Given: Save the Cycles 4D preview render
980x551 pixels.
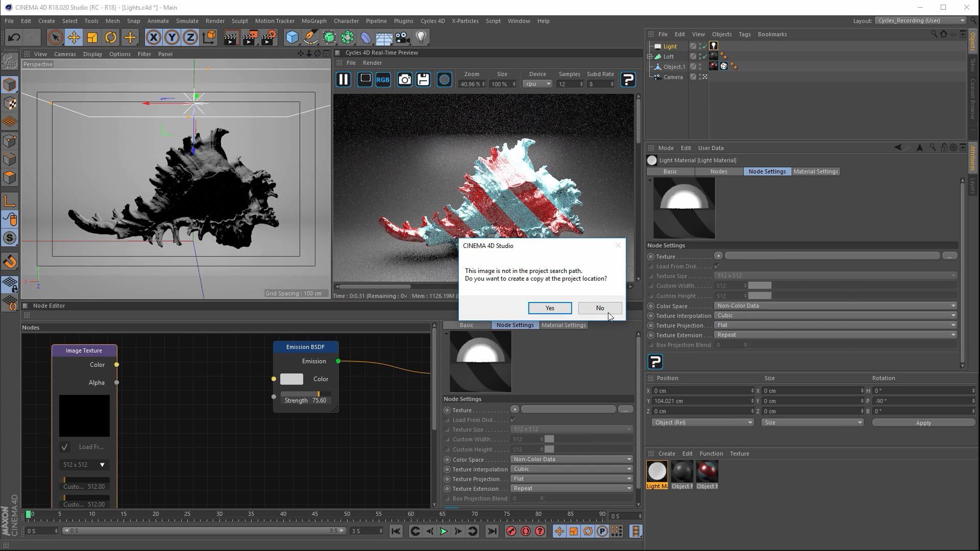Looking at the screenshot, I should tap(423, 80).
